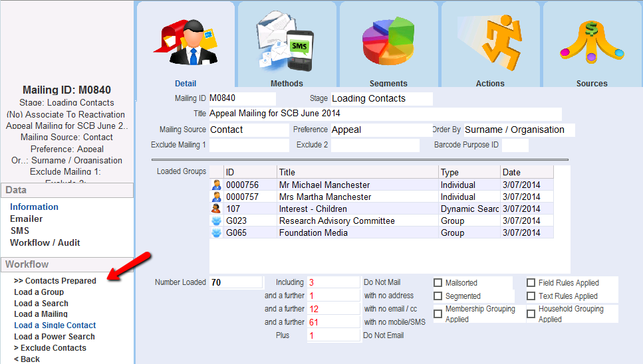Tick the Text Rules Applied checkbox

pyautogui.click(x=531, y=296)
